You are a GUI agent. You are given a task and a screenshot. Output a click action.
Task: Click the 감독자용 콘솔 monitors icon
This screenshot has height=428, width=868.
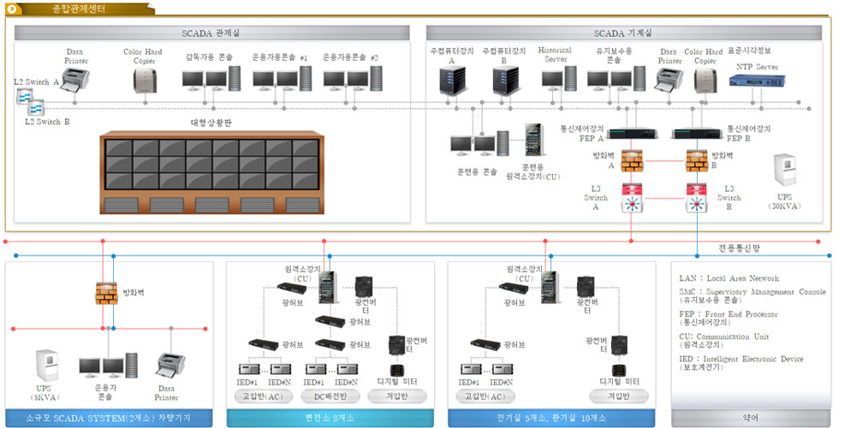[x=205, y=80]
